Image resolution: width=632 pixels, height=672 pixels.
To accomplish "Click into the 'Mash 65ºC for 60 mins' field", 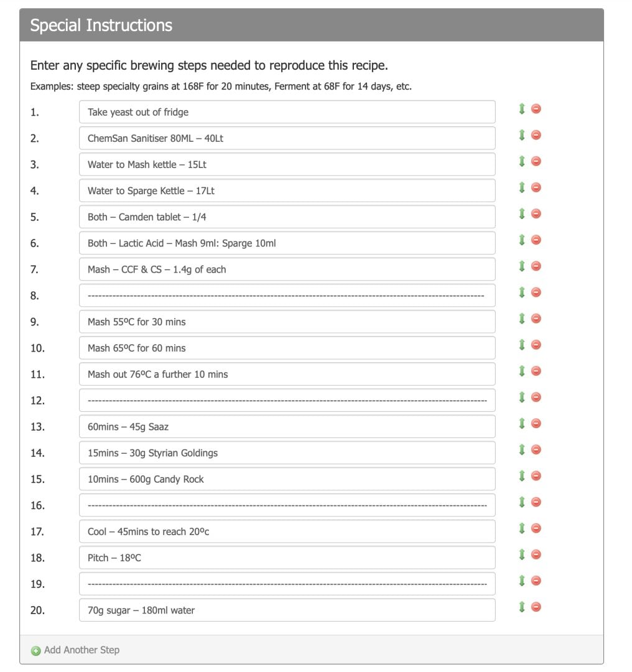I will click(287, 348).
